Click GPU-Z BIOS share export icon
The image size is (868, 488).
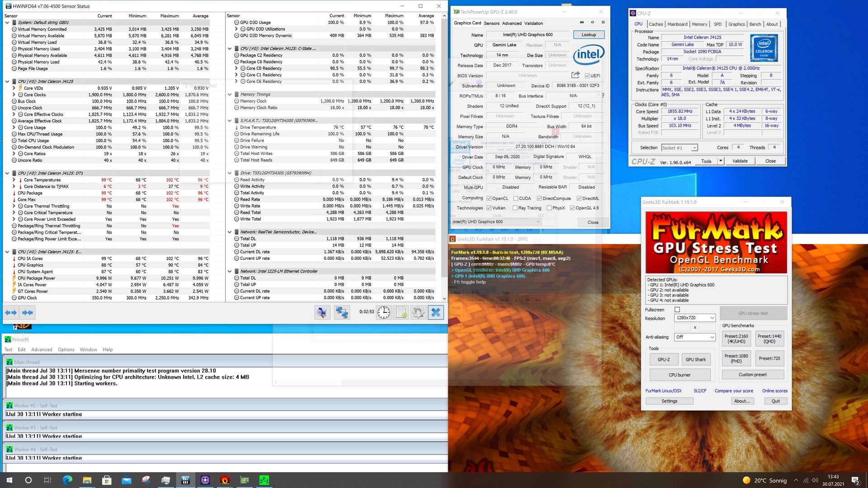576,75
